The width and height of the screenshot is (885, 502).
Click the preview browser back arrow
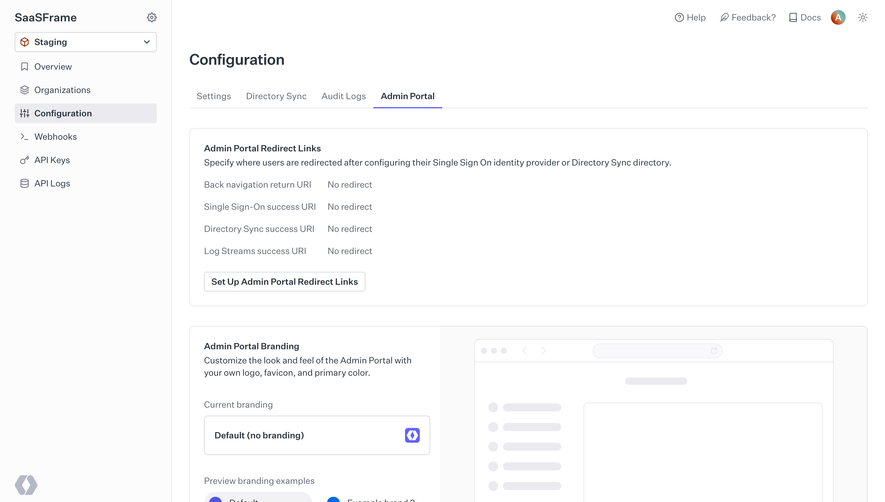coord(525,351)
